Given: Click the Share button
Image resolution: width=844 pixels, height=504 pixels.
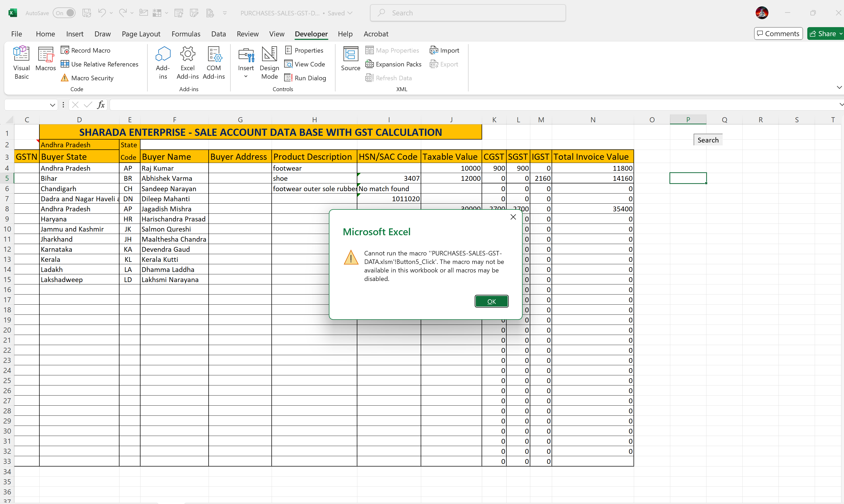Looking at the screenshot, I should (825, 33).
